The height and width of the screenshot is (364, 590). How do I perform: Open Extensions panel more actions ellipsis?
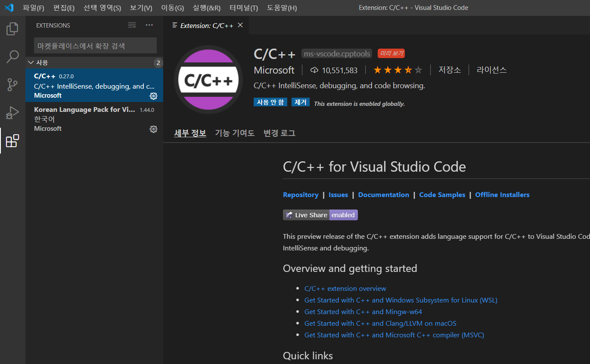click(x=149, y=25)
